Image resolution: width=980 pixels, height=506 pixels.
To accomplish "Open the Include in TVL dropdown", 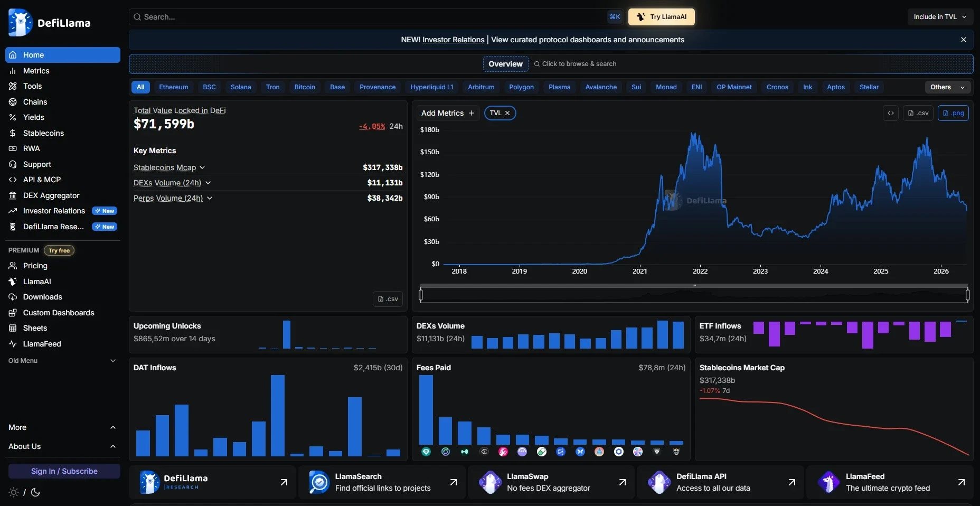I will (x=940, y=17).
